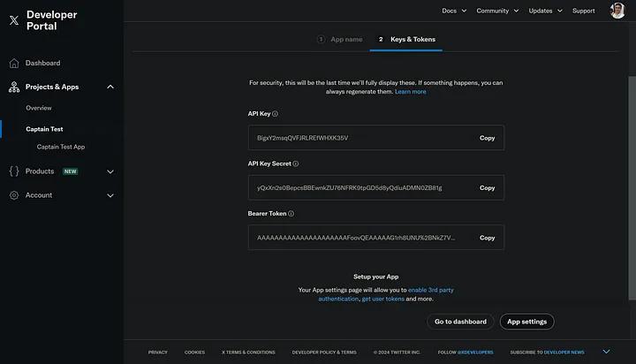Open the Cookies footer link

point(194,353)
